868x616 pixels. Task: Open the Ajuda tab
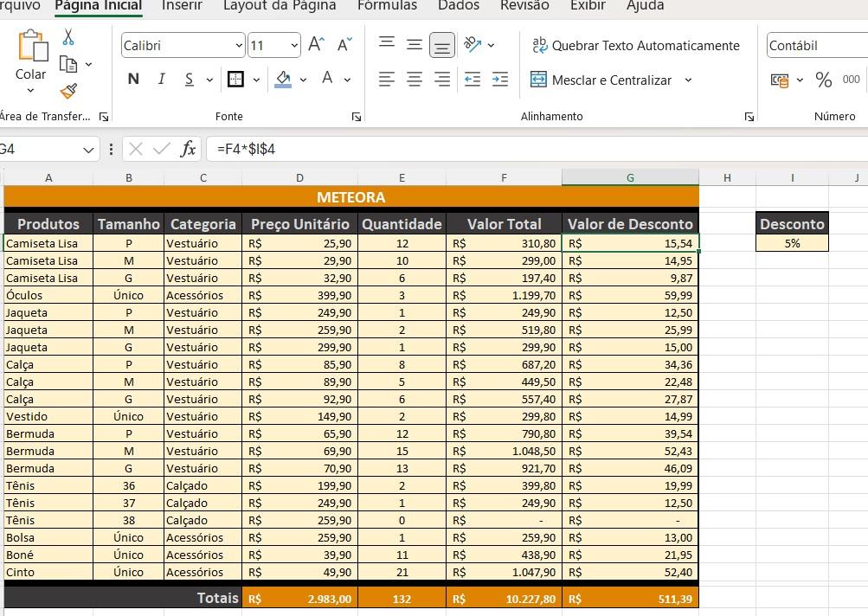pos(645,6)
